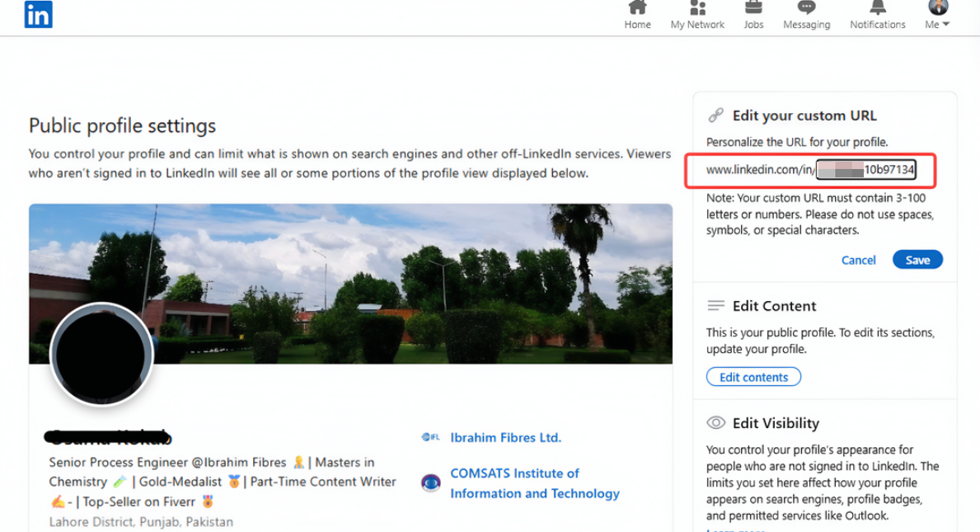Expand the Me profile dropdown
Screen dimensions: 980x532
pyautogui.click(x=937, y=15)
